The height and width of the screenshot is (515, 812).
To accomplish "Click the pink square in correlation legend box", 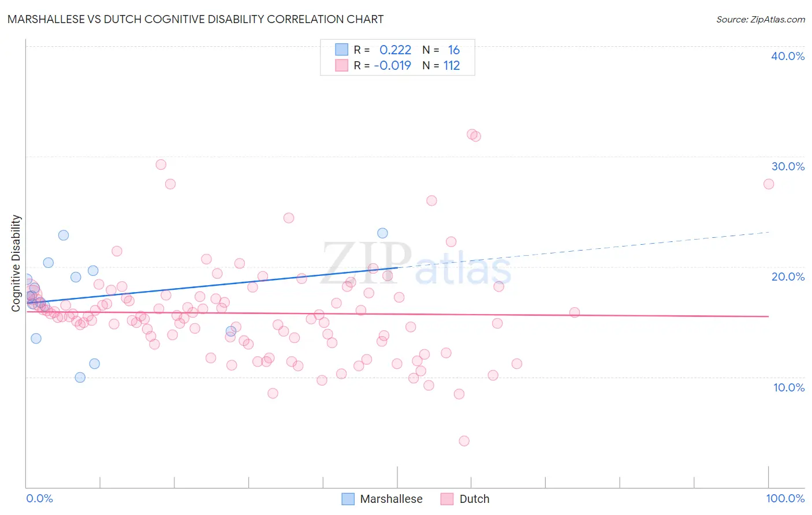I will click(x=342, y=65).
